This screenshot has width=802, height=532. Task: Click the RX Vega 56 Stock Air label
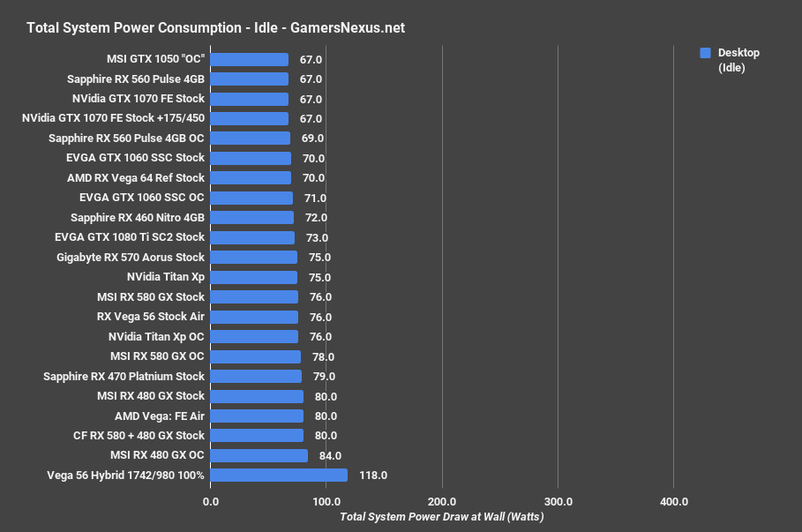point(151,317)
